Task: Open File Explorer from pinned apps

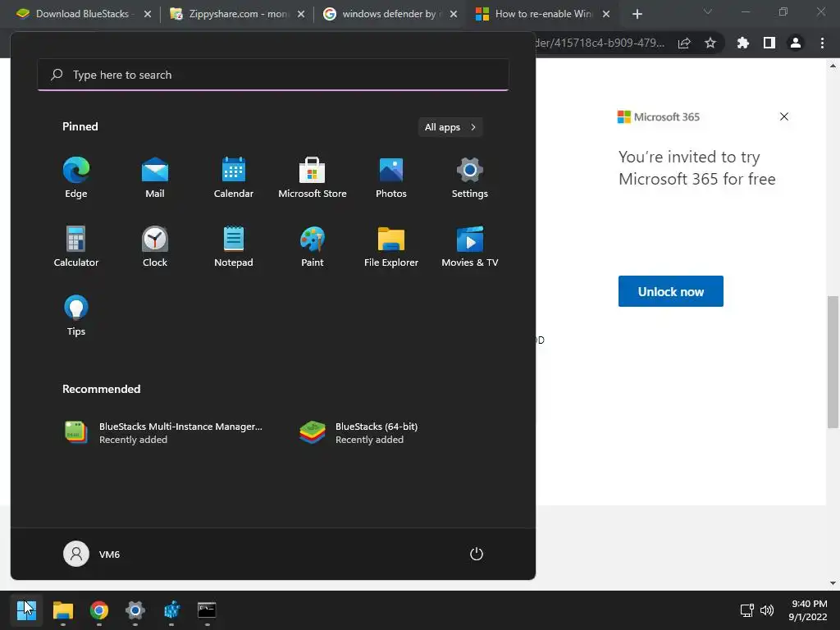Action: (391, 246)
